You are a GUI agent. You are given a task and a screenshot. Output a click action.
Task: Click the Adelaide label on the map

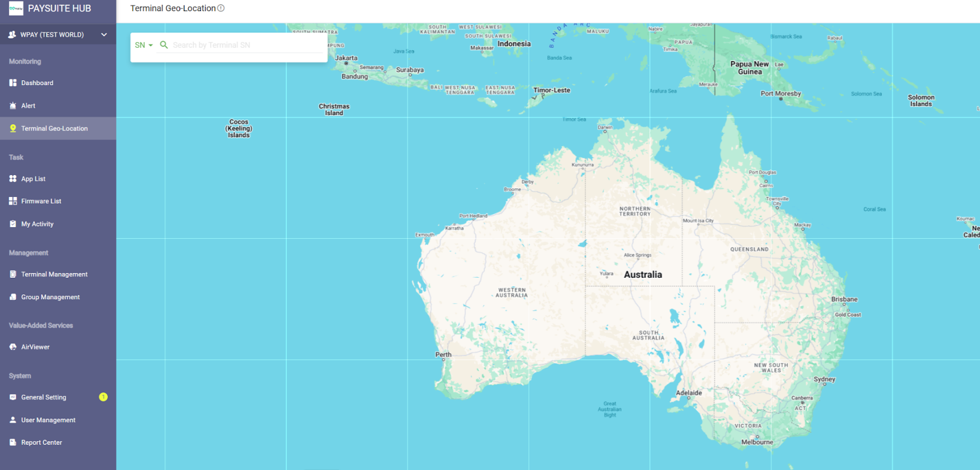689,393
